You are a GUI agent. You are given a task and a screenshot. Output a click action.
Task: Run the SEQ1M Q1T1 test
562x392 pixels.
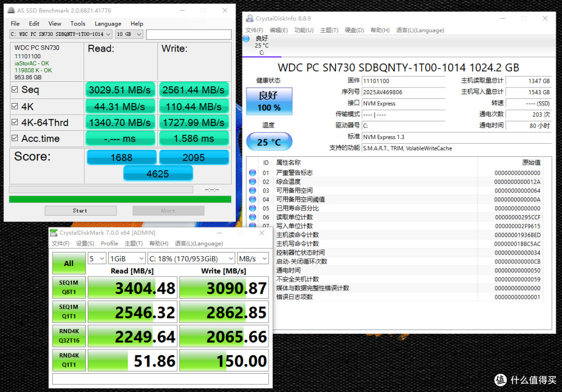pos(69,312)
